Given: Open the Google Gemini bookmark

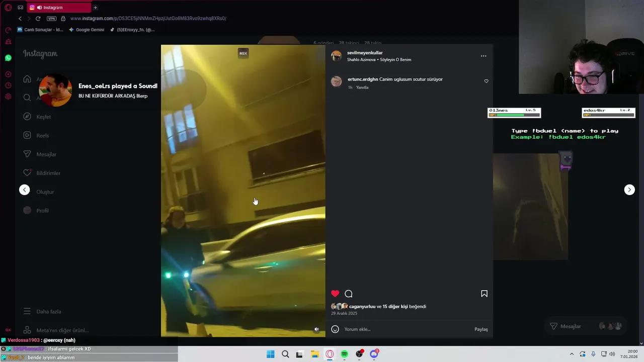Looking at the screenshot, I should tap(87, 30).
